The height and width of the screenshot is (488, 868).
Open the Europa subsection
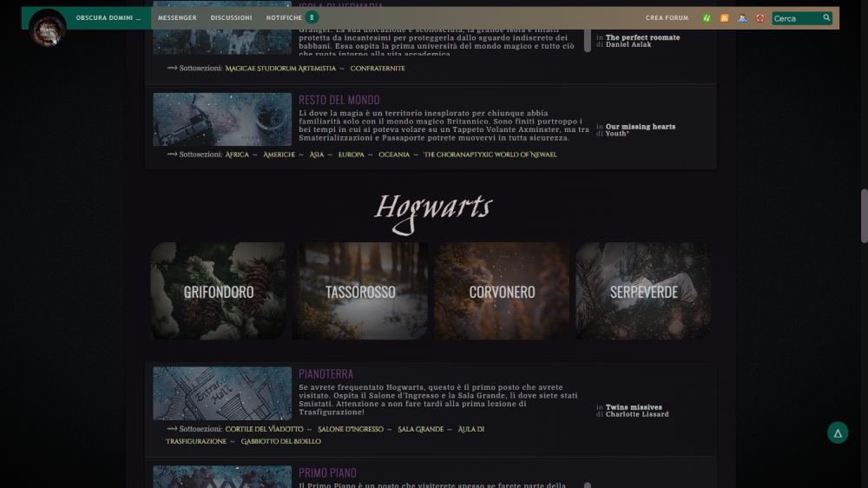tap(352, 155)
